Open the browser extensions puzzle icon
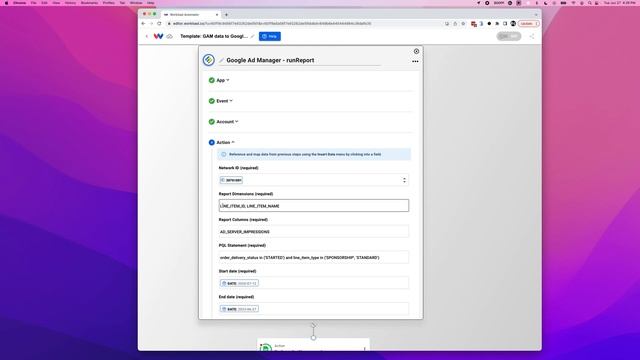This screenshot has height=360, width=640. pyautogui.click(x=497, y=24)
